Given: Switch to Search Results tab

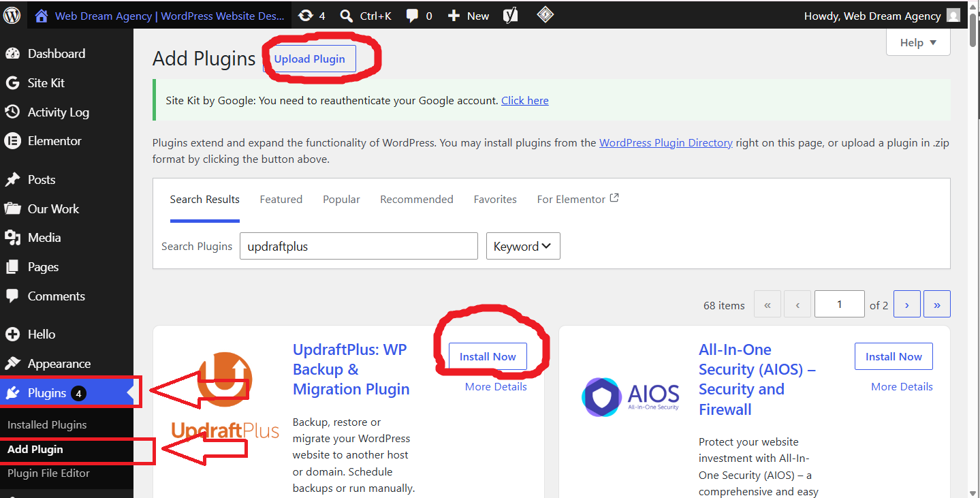Looking at the screenshot, I should tap(205, 199).
